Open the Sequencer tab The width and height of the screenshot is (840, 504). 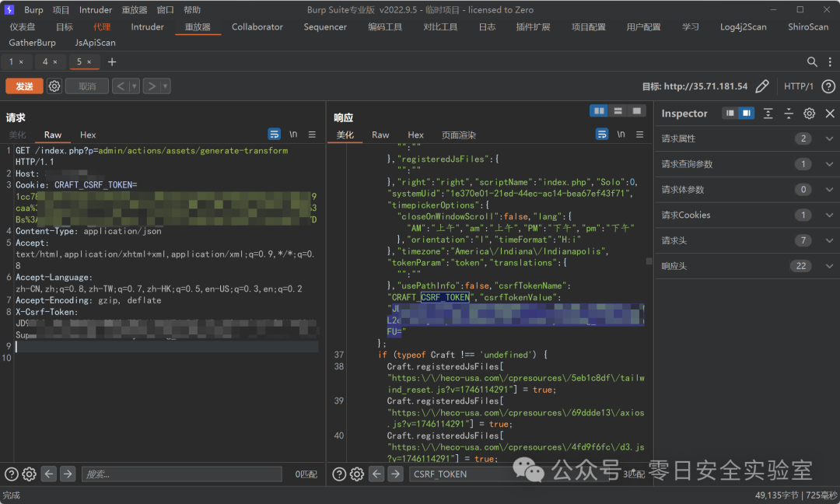(x=325, y=26)
